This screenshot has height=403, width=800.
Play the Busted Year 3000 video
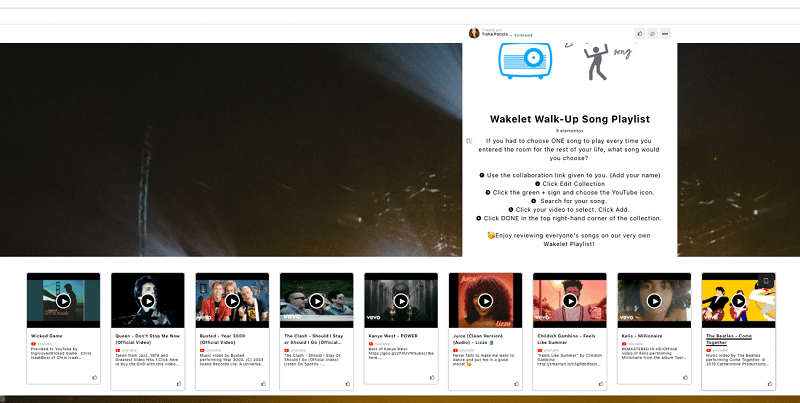click(x=232, y=300)
